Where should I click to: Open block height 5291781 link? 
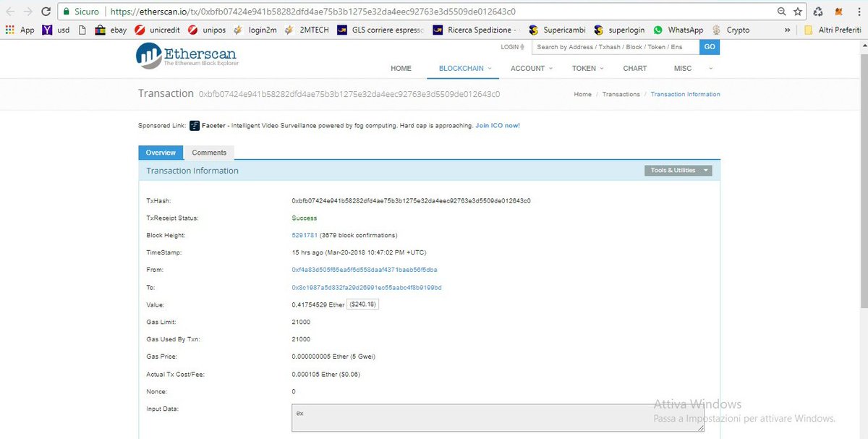(305, 236)
